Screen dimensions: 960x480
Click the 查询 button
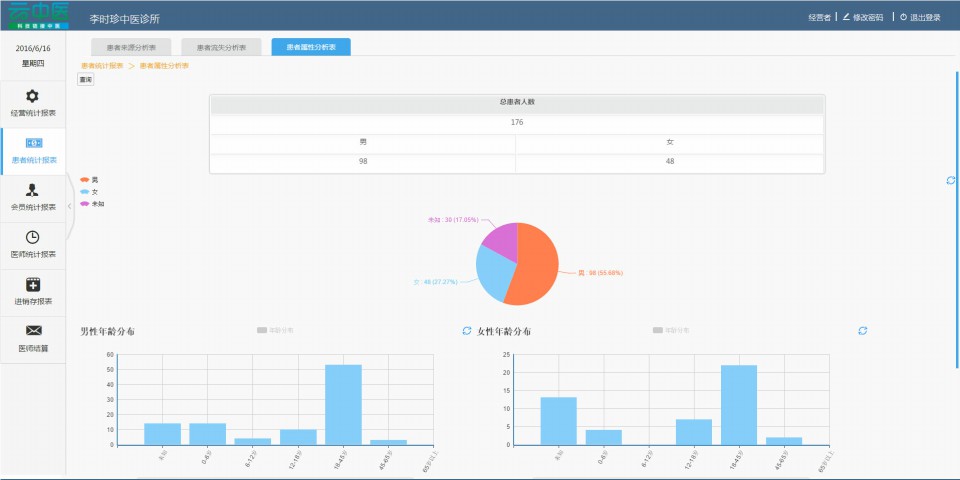pos(85,79)
